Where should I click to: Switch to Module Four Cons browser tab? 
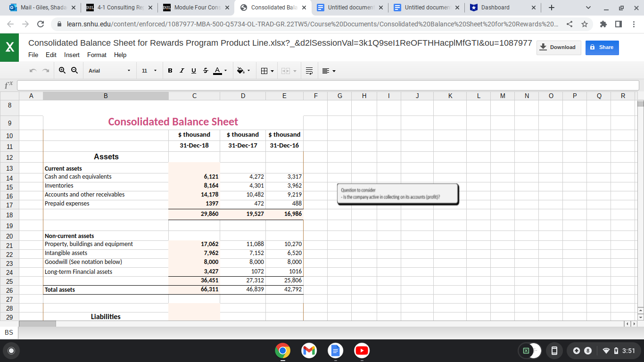pos(195,8)
